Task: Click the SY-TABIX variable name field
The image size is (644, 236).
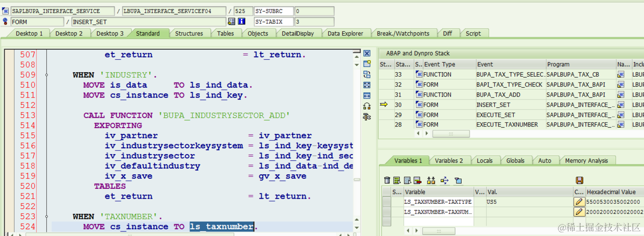Action: pos(274,21)
